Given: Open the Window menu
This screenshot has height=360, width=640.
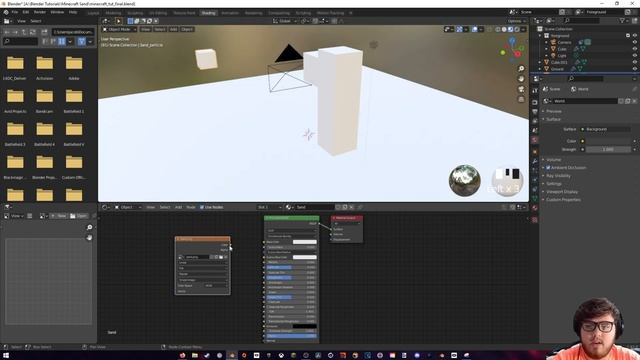Looking at the screenshot, I should coord(57,12).
